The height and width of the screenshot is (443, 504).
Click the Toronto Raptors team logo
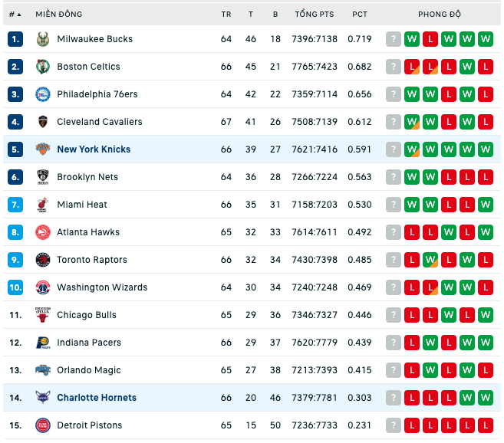(43, 260)
